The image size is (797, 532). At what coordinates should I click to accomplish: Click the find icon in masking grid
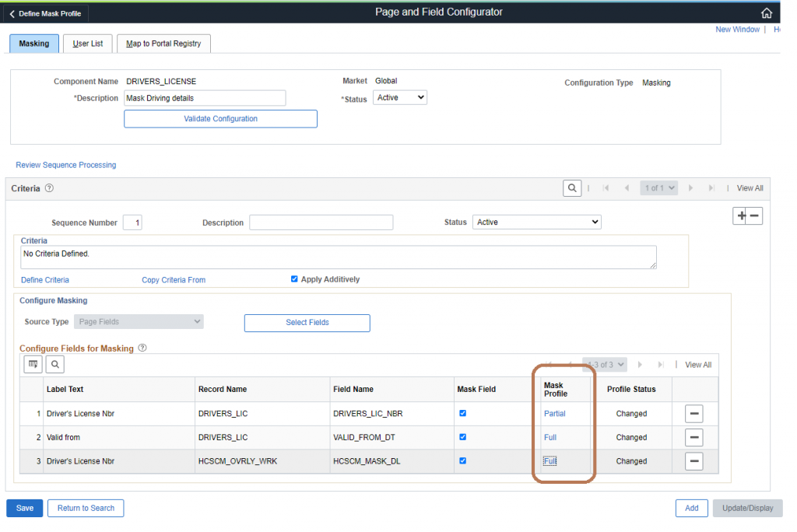coord(55,364)
